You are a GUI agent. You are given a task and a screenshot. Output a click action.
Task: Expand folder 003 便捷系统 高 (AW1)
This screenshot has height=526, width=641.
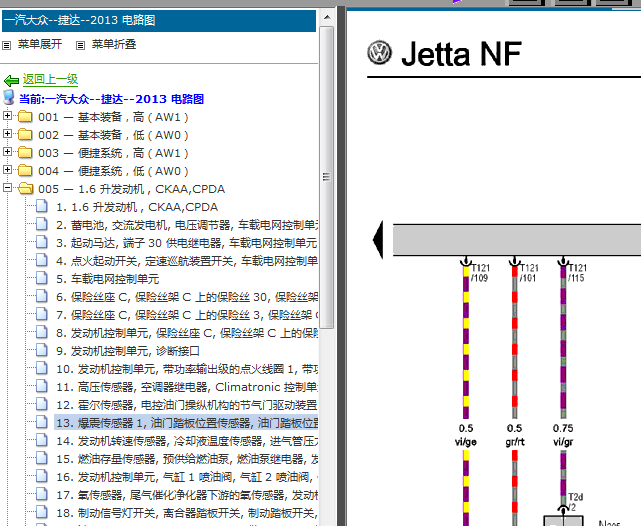pos(7,152)
